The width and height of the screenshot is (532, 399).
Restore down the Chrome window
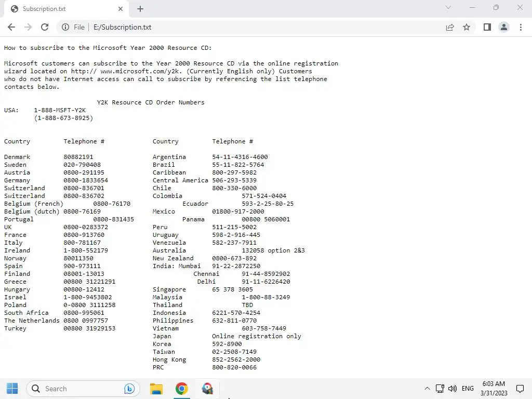coord(496,7)
